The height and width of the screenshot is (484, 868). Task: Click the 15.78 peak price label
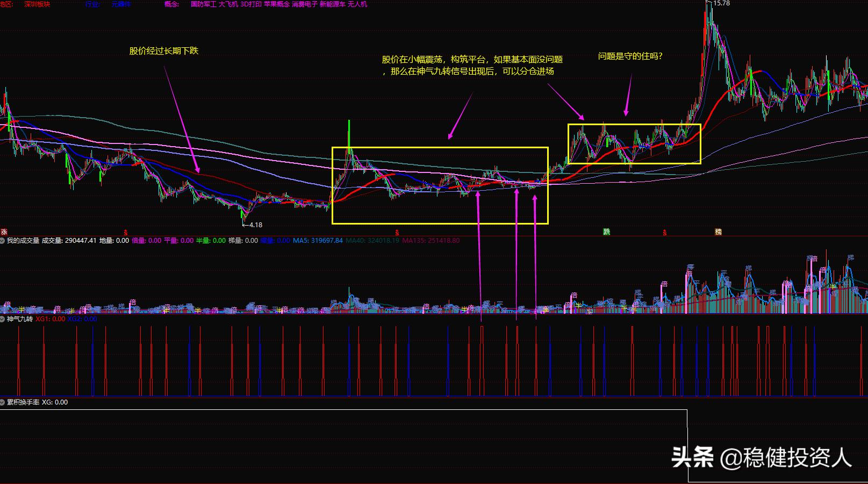coord(721,3)
